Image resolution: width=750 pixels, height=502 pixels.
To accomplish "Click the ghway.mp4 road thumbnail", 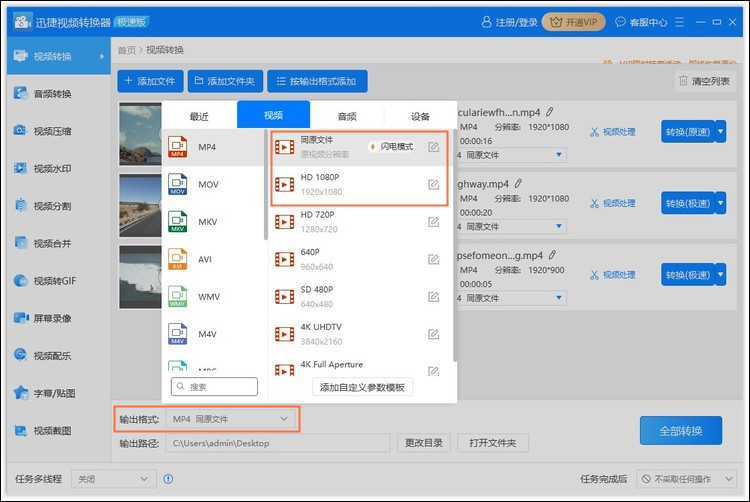I will 140,206.
